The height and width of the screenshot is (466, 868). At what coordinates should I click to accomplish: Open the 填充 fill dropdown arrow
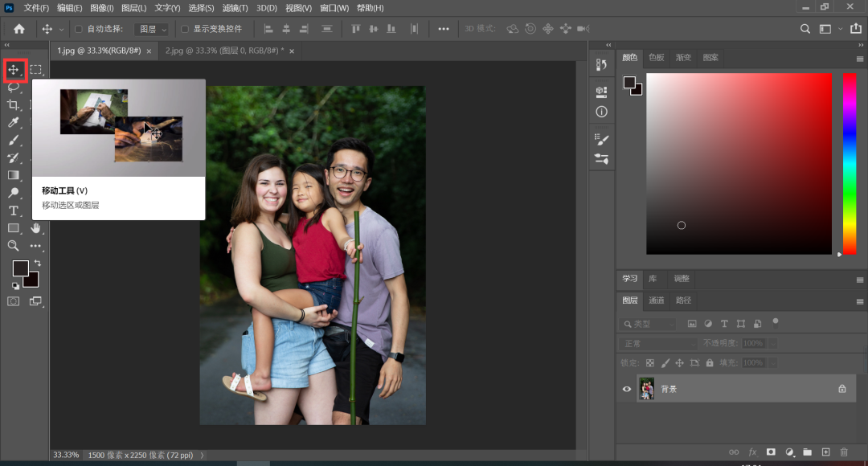pos(773,363)
